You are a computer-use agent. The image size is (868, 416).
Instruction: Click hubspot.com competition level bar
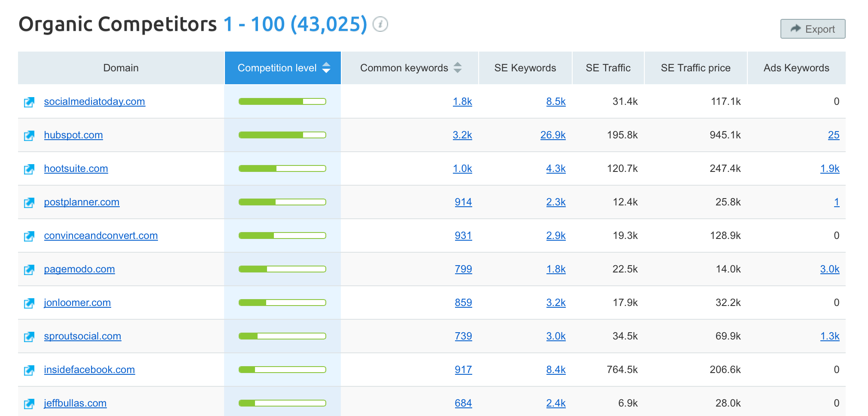coord(282,135)
